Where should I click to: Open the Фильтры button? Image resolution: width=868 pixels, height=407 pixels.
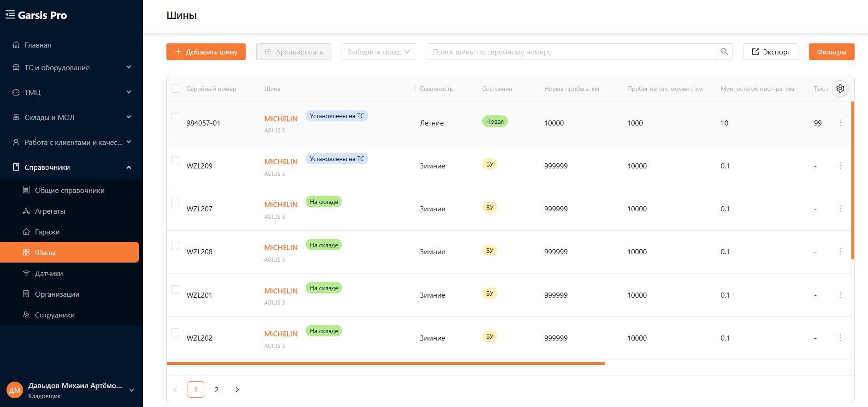[832, 52]
